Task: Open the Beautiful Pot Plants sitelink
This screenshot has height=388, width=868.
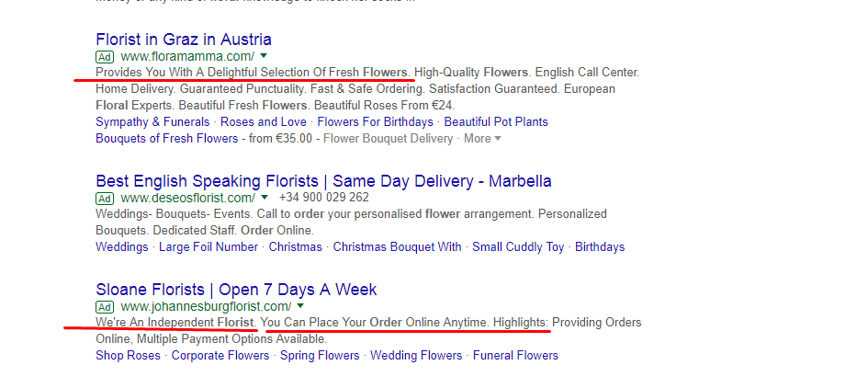Action: click(x=496, y=122)
